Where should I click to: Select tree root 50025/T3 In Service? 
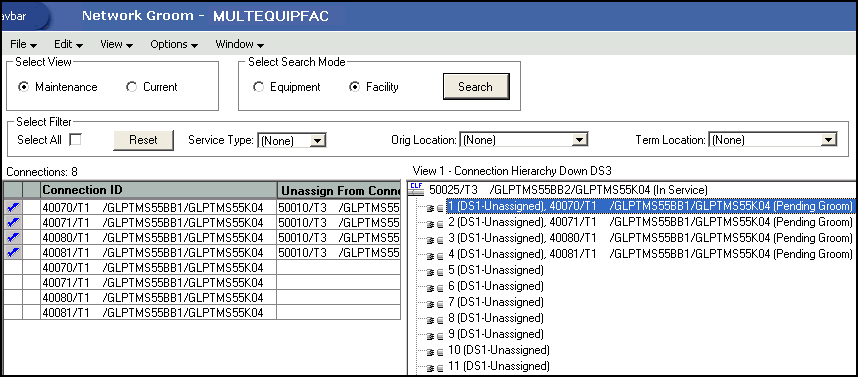pyautogui.click(x=568, y=190)
